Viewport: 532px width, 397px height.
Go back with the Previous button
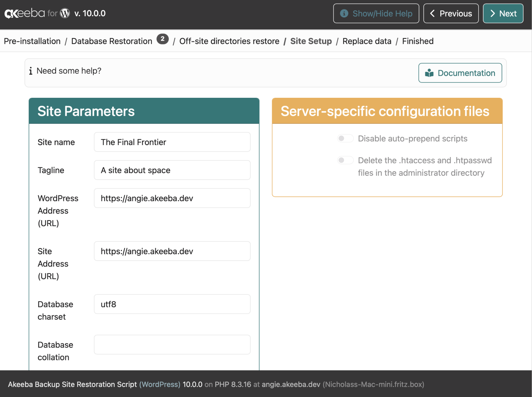tap(451, 13)
